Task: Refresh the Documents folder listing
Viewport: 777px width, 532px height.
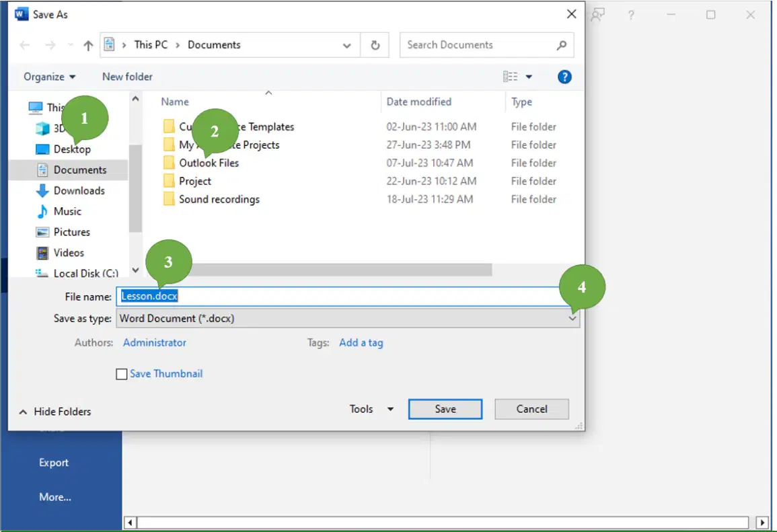Action: click(375, 45)
